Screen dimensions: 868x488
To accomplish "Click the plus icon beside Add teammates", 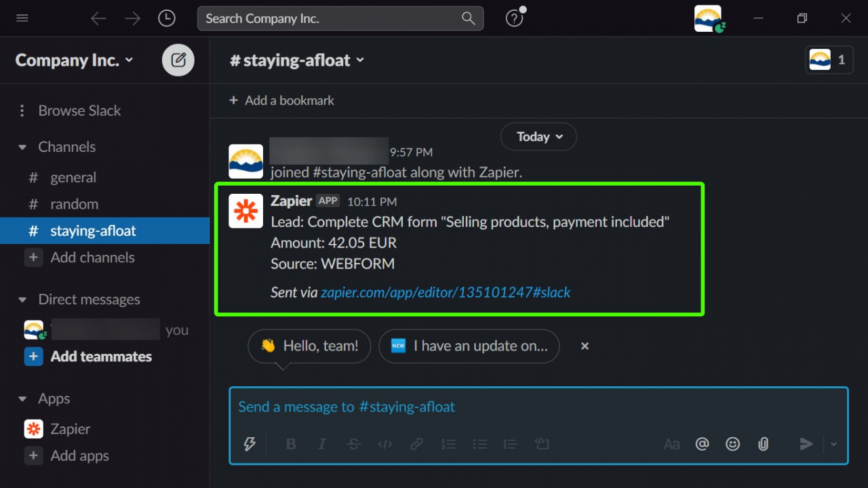I will click(33, 357).
